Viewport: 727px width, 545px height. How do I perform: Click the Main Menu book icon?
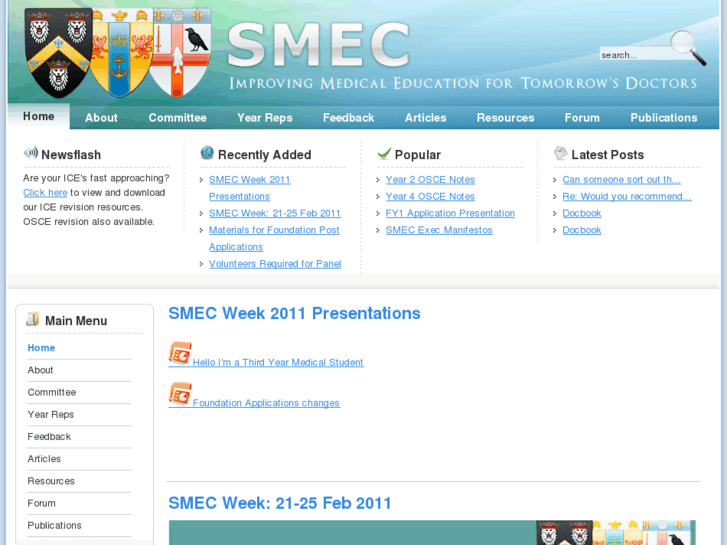point(32,319)
